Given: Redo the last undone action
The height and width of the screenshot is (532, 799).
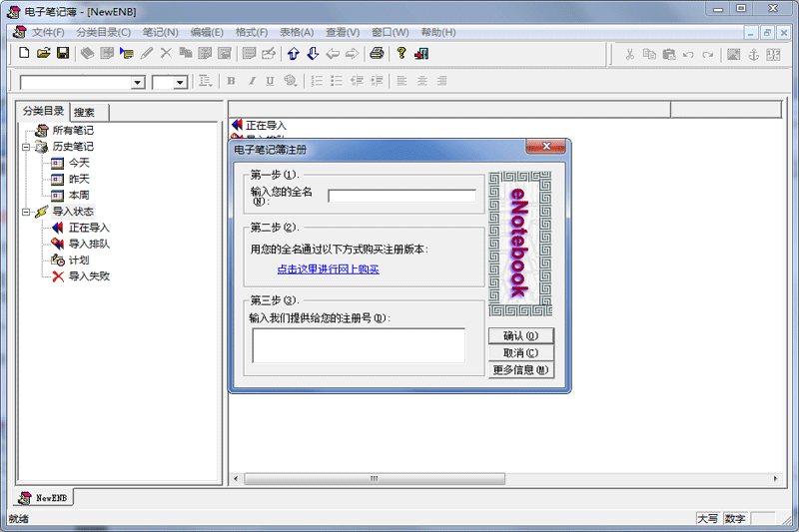Looking at the screenshot, I should tap(707, 55).
